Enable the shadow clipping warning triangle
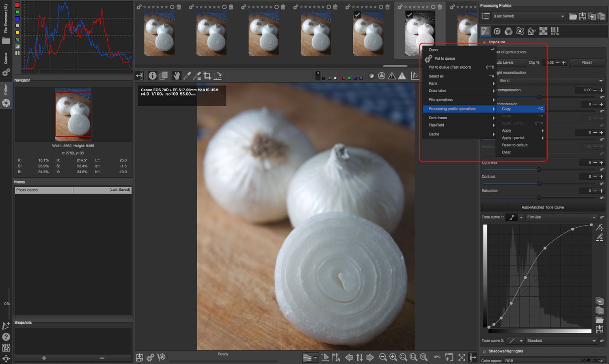609x364 pixels. 391,76
